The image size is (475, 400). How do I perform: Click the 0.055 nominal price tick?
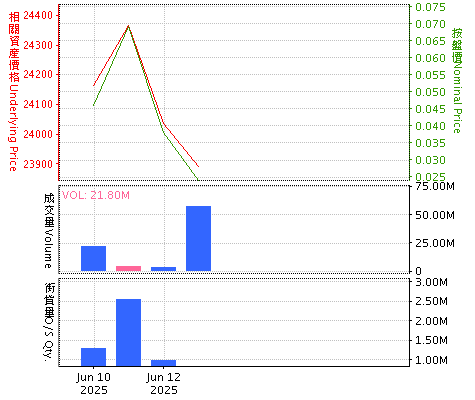pos(430,75)
